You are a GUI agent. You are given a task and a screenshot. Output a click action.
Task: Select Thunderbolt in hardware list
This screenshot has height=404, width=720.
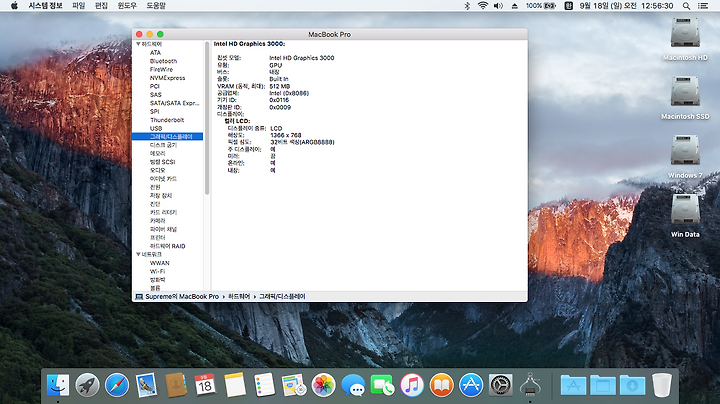(x=167, y=120)
